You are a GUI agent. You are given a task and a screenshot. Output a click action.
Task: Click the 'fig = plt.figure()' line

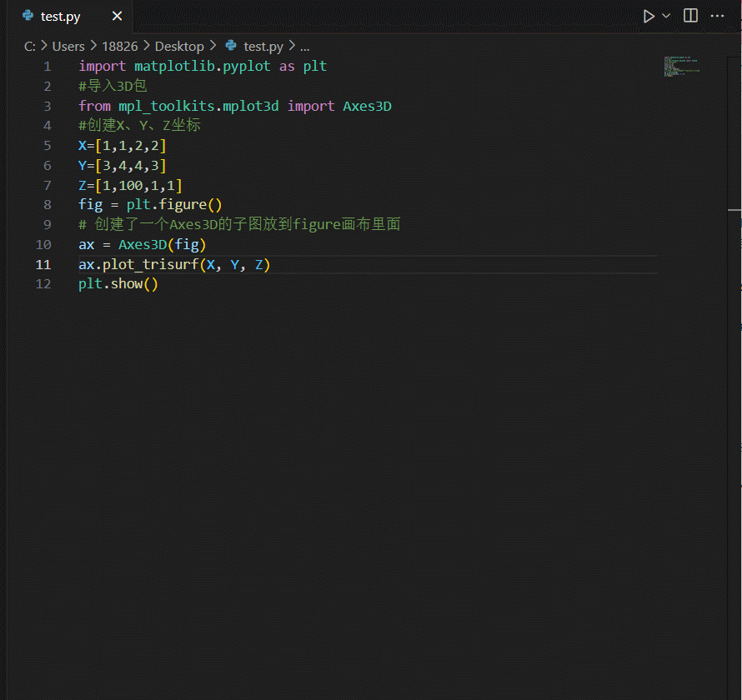[150, 205]
